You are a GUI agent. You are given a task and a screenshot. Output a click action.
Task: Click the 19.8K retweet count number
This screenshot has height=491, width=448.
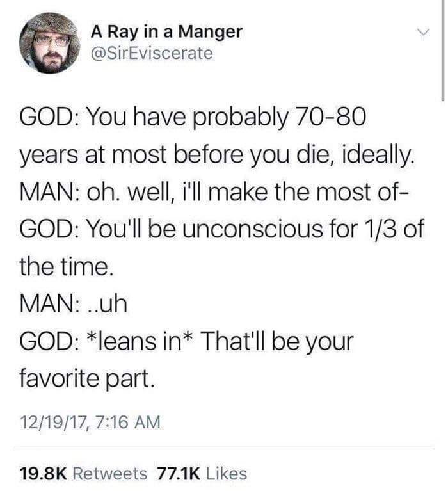point(44,473)
